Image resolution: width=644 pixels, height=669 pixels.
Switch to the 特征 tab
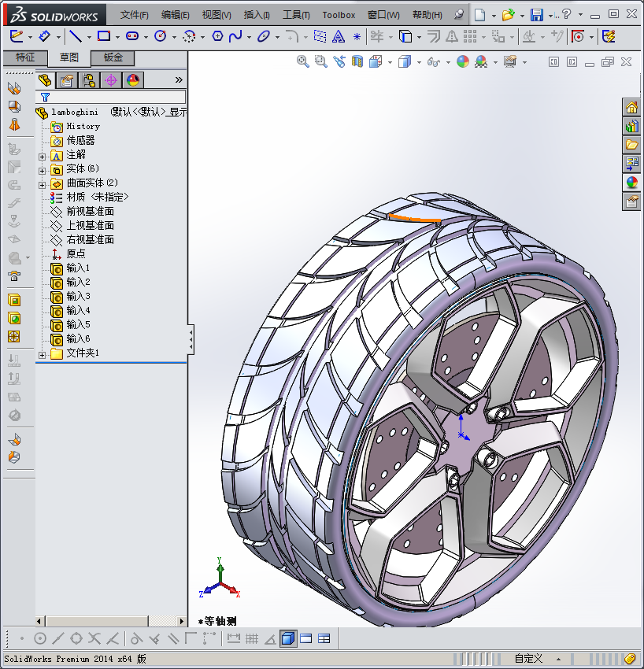pyautogui.click(x=24, y=57)
